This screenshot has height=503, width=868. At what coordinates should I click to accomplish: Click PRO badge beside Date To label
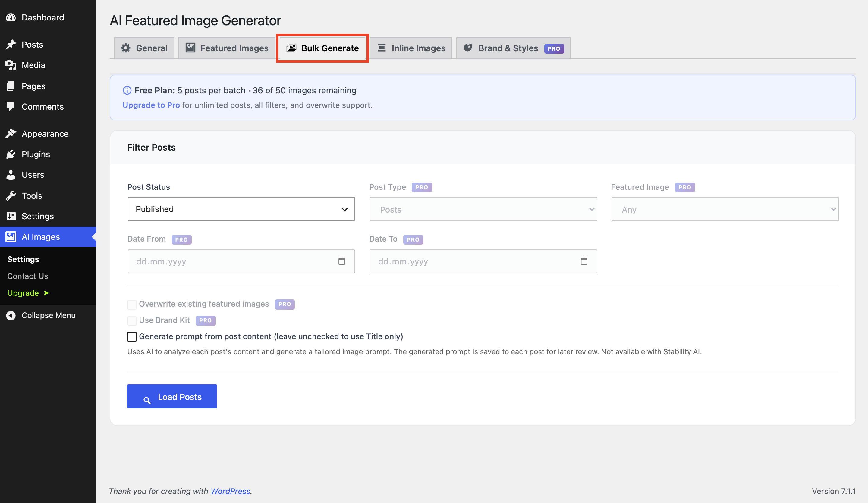[x=413, y=240]
